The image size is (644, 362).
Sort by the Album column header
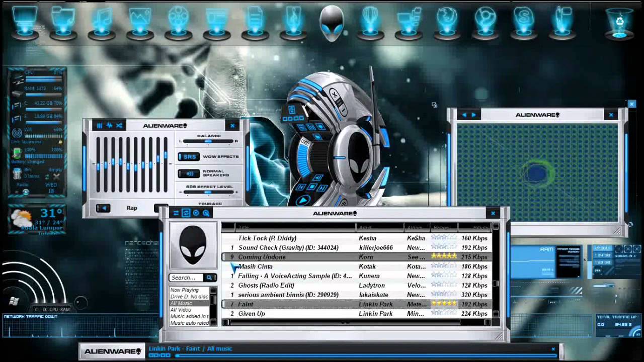click(417, 228)
